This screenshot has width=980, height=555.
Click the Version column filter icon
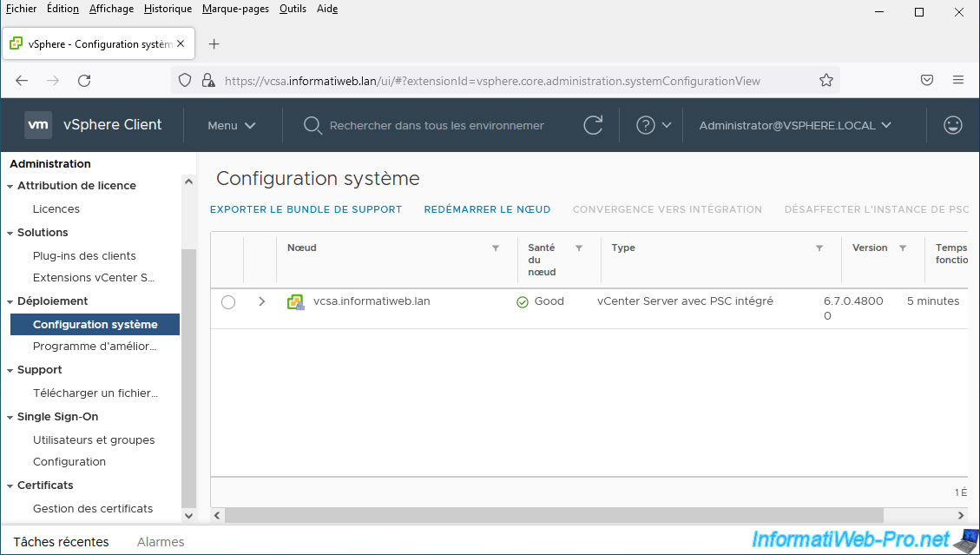point(903,248)
